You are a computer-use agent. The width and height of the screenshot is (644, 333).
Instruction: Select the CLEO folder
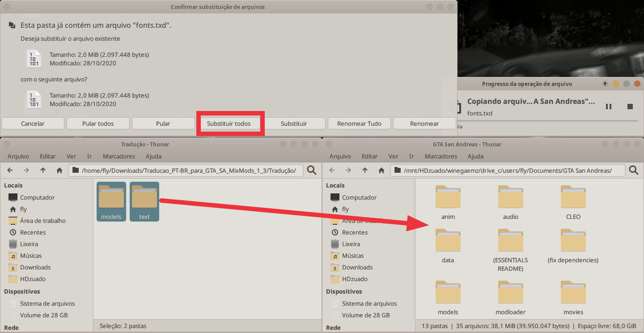[x=573, y=198]
